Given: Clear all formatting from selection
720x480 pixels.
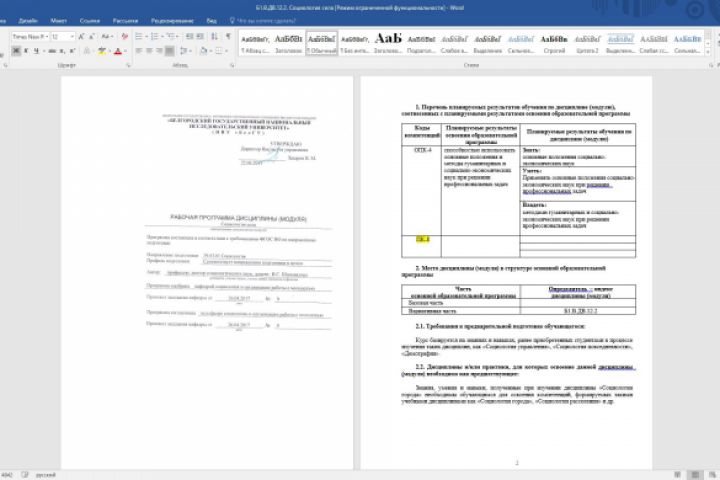Looking at the screenshot, I should [x=124, y=36].
